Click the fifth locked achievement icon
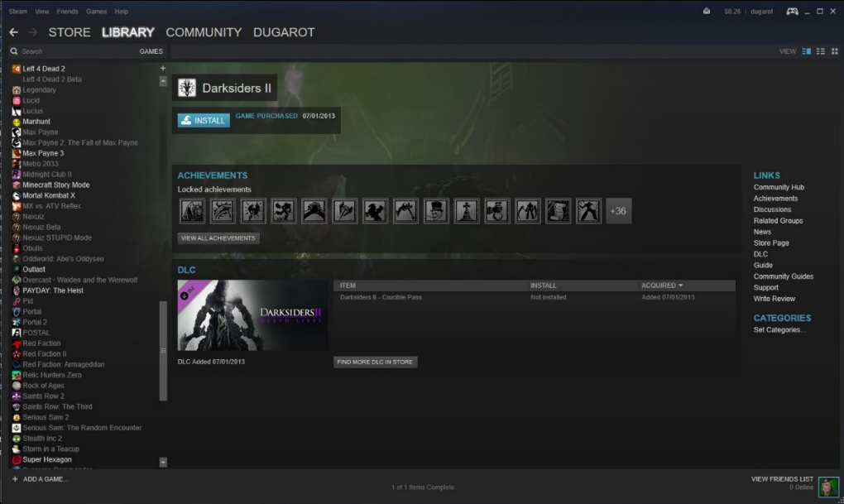The image size is (844, 504). pyautogui.click(x=314, y=210)
